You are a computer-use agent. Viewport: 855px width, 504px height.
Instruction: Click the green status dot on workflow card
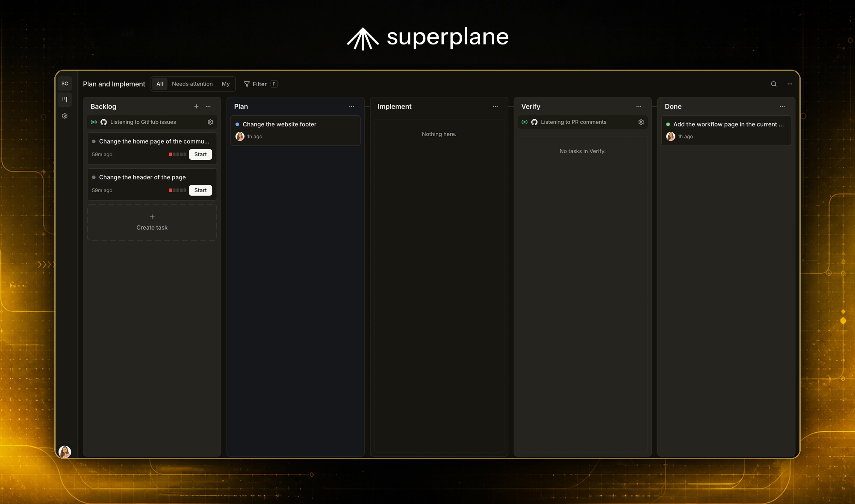coord(668,124)
